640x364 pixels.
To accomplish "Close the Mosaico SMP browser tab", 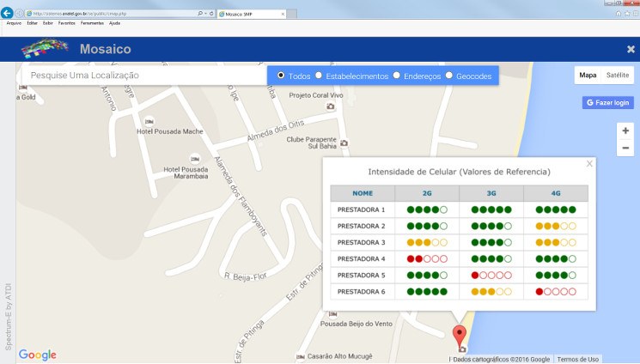I will (283, 14).
